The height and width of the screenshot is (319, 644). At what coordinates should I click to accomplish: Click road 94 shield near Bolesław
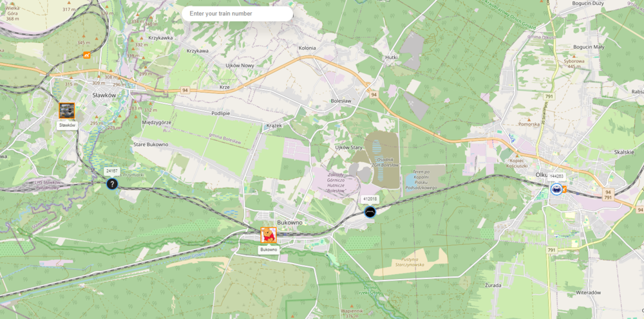point(374,95)
